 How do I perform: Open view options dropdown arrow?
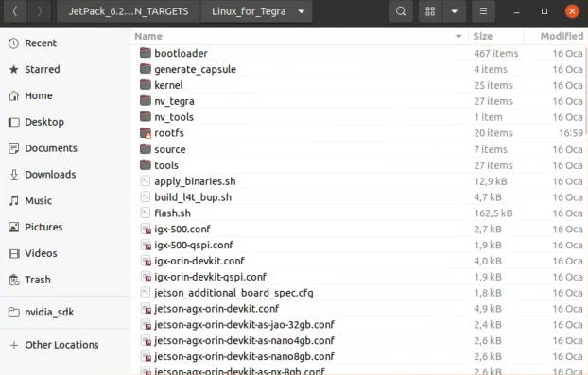(454, 11)
